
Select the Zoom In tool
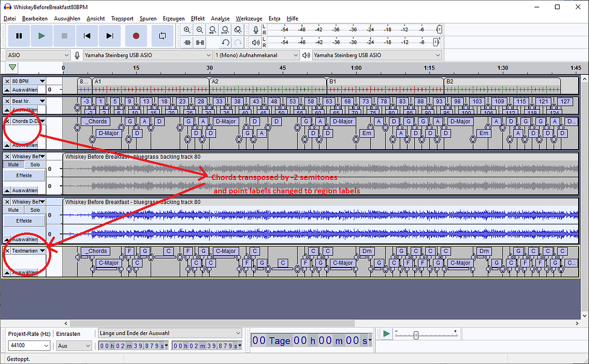(187, 30)
